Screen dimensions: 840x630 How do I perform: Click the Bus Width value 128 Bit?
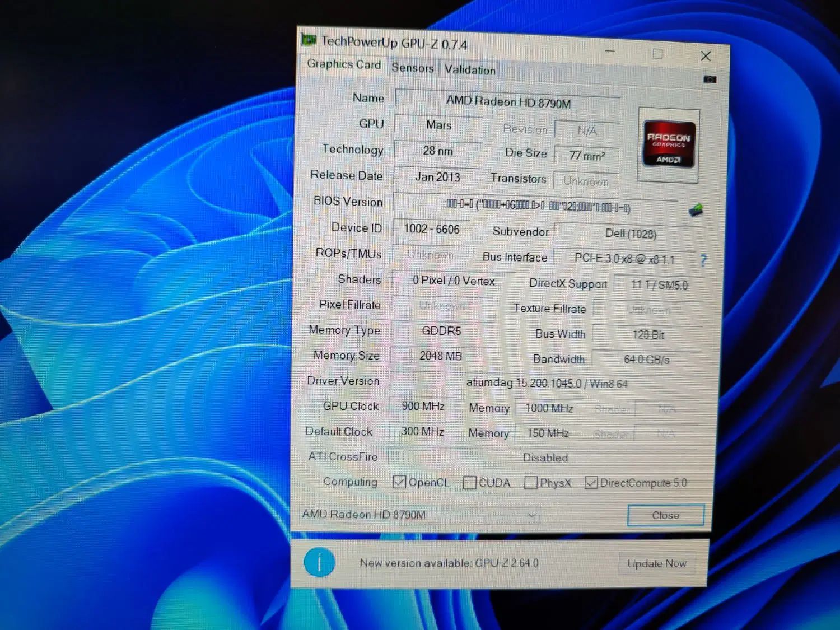coord(648,335)
